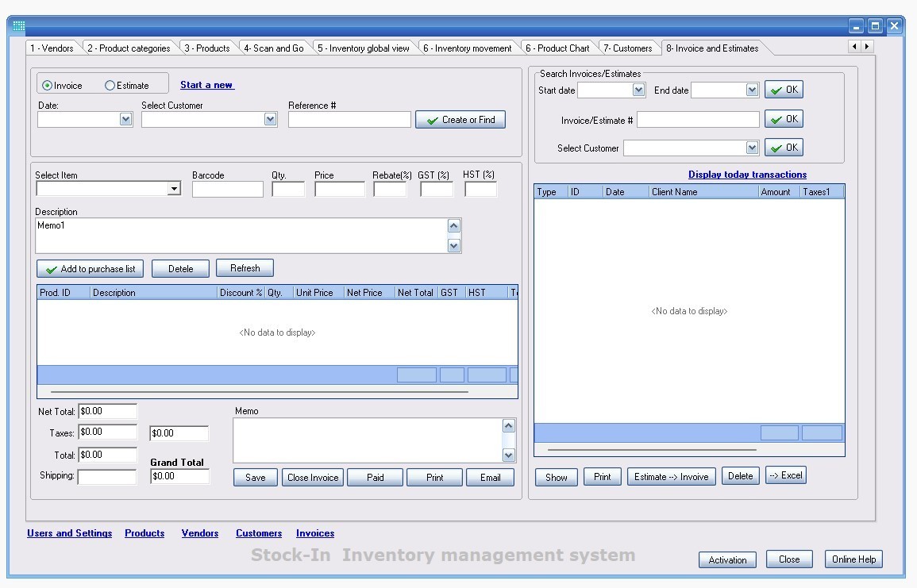Click Estimate --> Invoive button
This screenshot has width=917, height=588.
672,477
